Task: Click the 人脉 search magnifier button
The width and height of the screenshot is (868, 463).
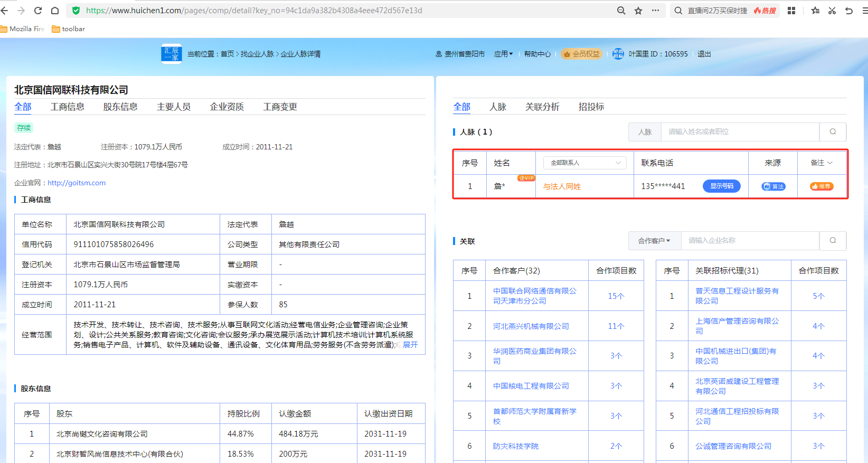Action: [x=833, y=132]
